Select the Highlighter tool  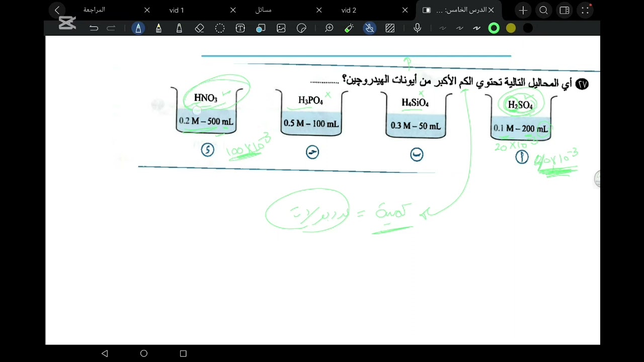pos(159,28)
